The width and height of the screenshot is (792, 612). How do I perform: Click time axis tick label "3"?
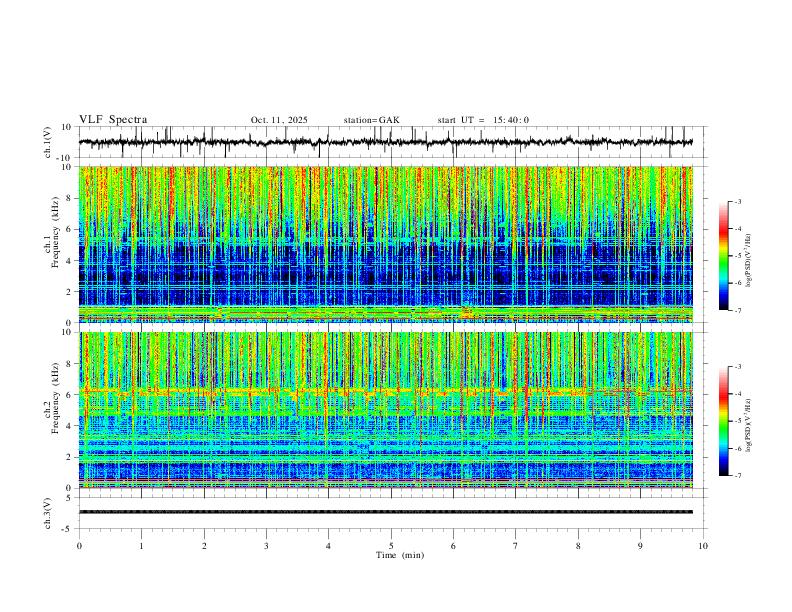point(266,546)
